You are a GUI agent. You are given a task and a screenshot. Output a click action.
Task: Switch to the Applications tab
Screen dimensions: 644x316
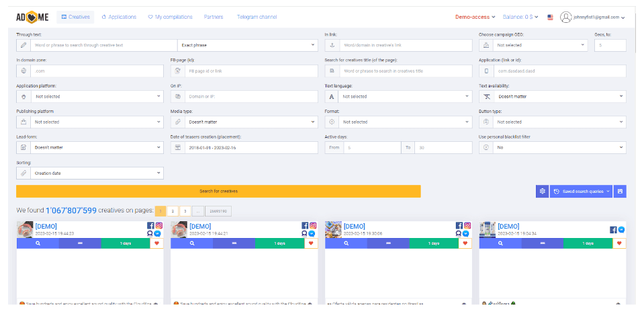(119, 17)
